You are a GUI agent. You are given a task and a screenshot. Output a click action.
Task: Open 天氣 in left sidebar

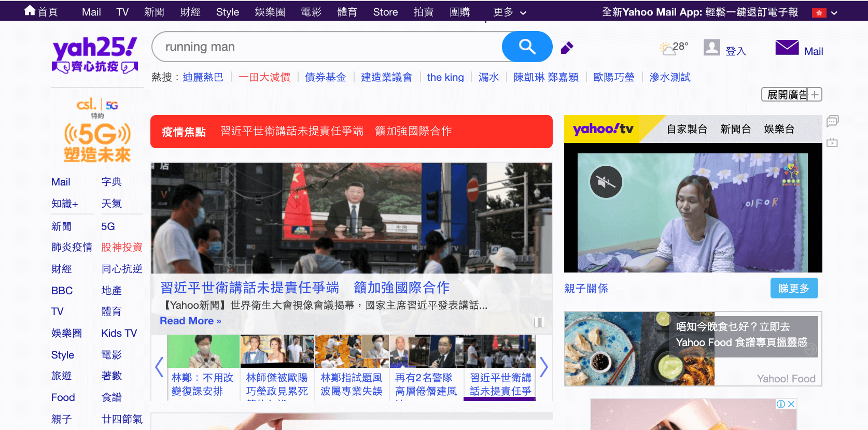click(x=111, y=204)
